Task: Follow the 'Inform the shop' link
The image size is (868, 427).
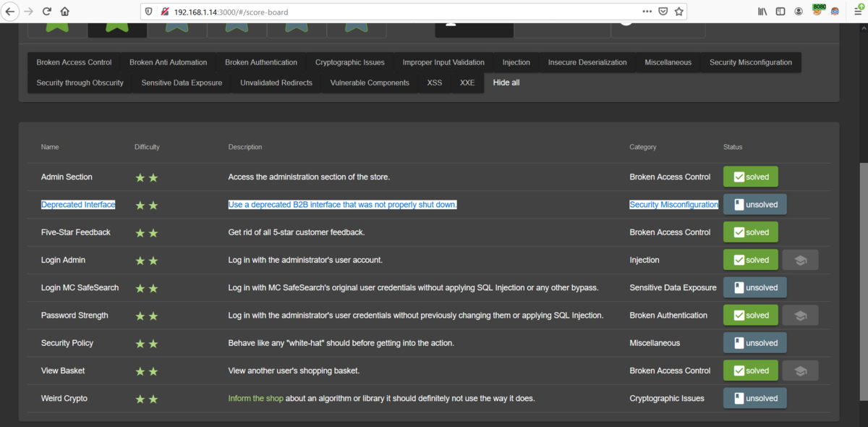Action: [256, 399]
